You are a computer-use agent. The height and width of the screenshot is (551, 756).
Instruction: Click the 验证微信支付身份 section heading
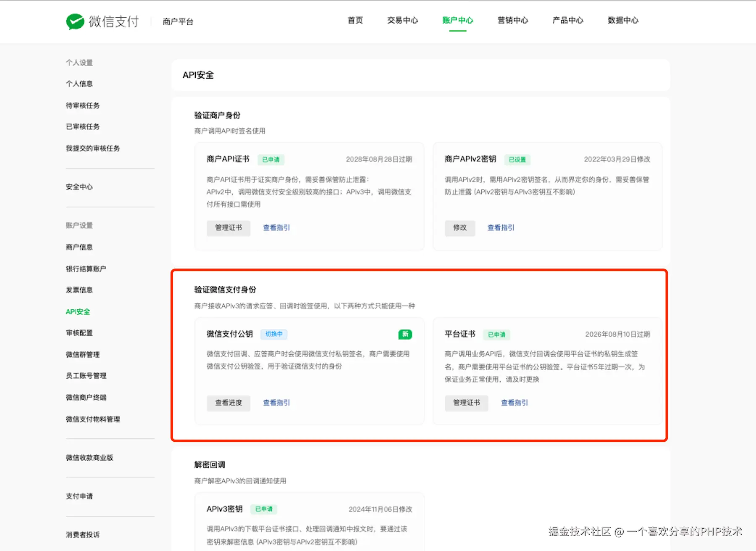click(x=225, y=290)
